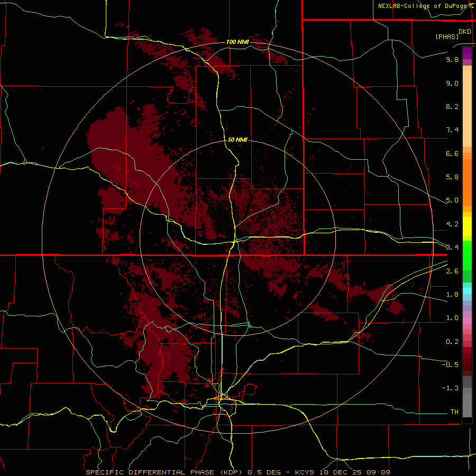Select the 3.4 scale value

(x=452, y=247)
